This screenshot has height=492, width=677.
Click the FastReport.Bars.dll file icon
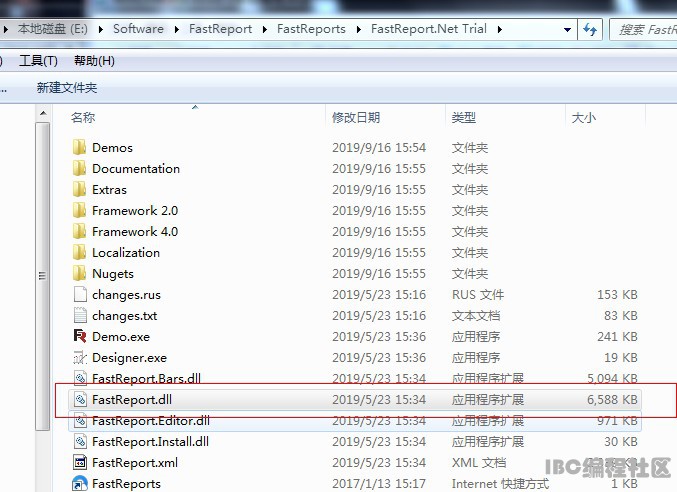[80, 378]
